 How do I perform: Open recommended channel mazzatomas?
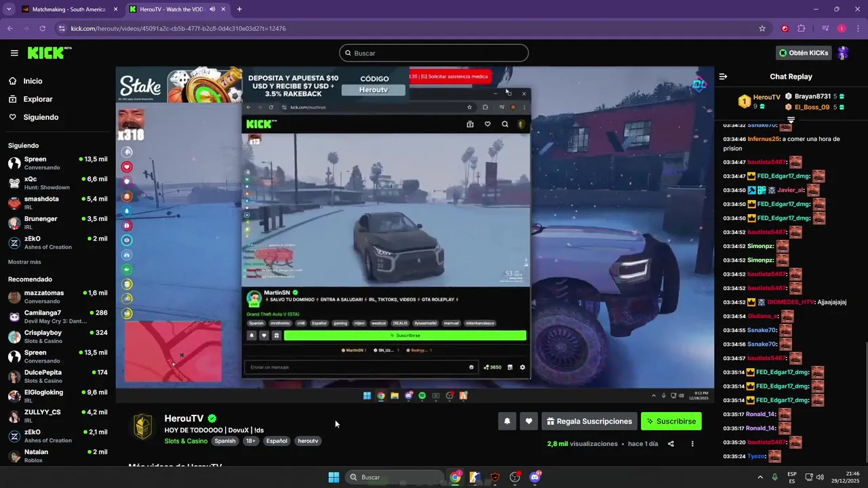click(x=58, y=297)
